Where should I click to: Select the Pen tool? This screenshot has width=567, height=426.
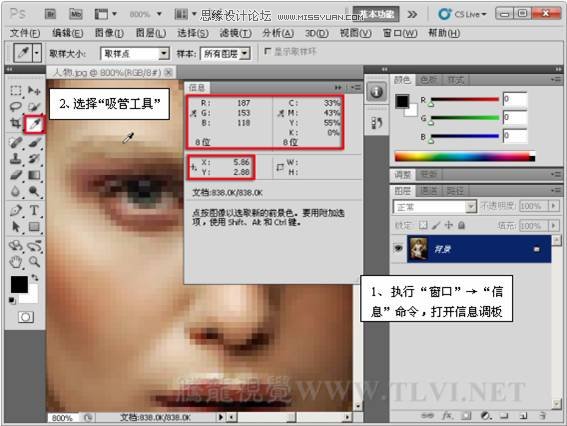pyautogui.click(x=16, y=210)
